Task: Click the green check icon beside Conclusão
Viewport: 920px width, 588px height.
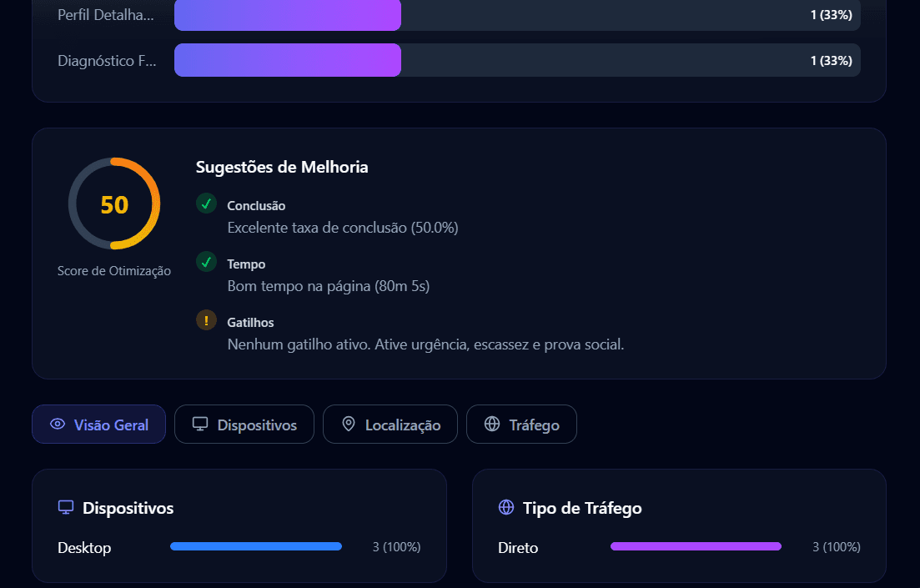Action: [x=206, y=203]
